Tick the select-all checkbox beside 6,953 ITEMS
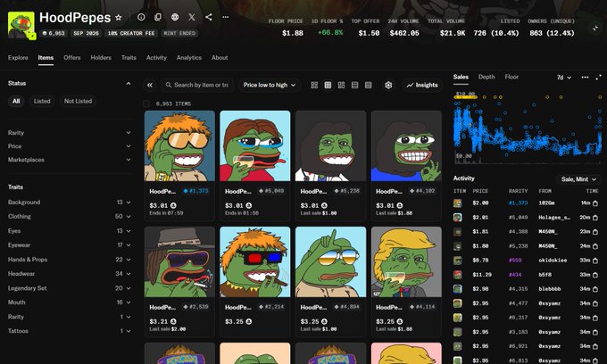 point(146,103)
